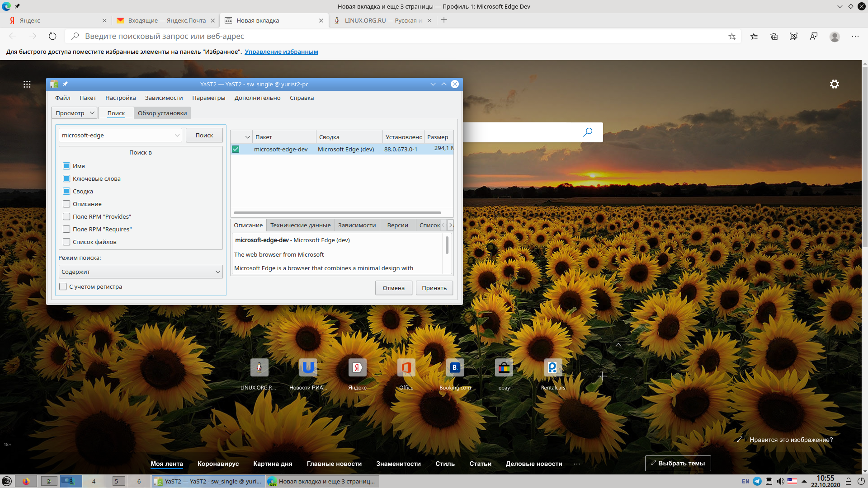Image resolution: width=868 pixels, height=488 pixels.
Task: Open the openSUSE application launcher menu
Action: tap(7, 481)
